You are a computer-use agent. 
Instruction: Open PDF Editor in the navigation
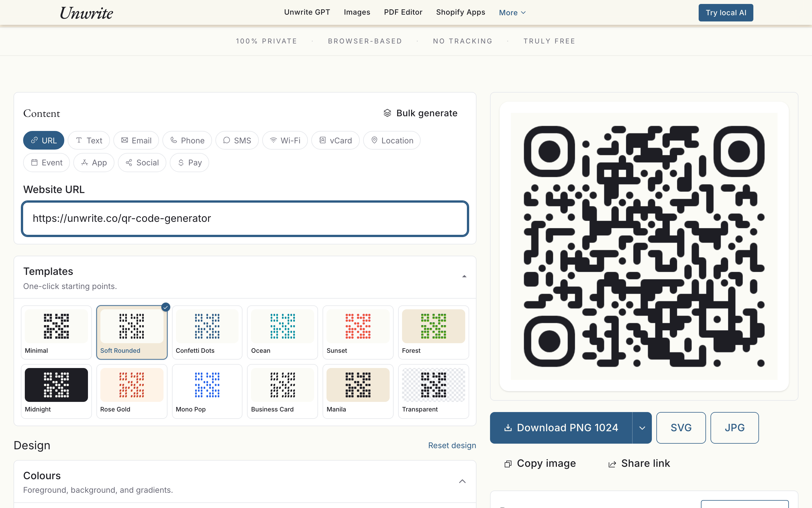pyautogui.click(x=403, y=12)
